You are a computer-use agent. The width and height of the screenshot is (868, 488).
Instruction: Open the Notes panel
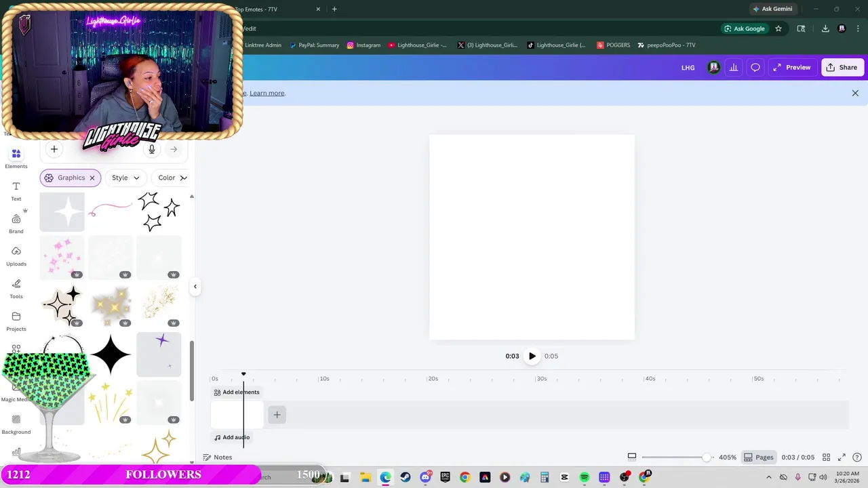tap(218, 457)
